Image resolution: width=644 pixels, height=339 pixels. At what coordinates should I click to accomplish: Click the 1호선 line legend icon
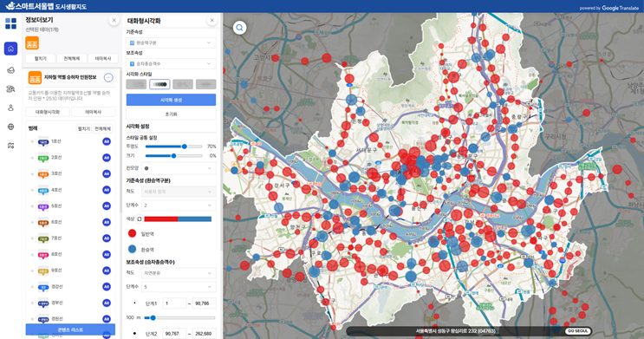coord(43,141)
